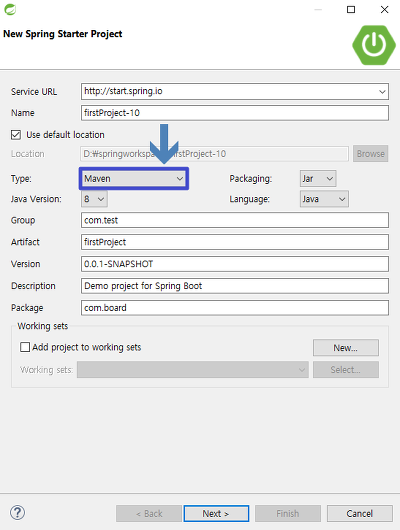The image size is (400, 530).
Task: Click the 'Service URL' label
Action: click(x=34, y=92)
